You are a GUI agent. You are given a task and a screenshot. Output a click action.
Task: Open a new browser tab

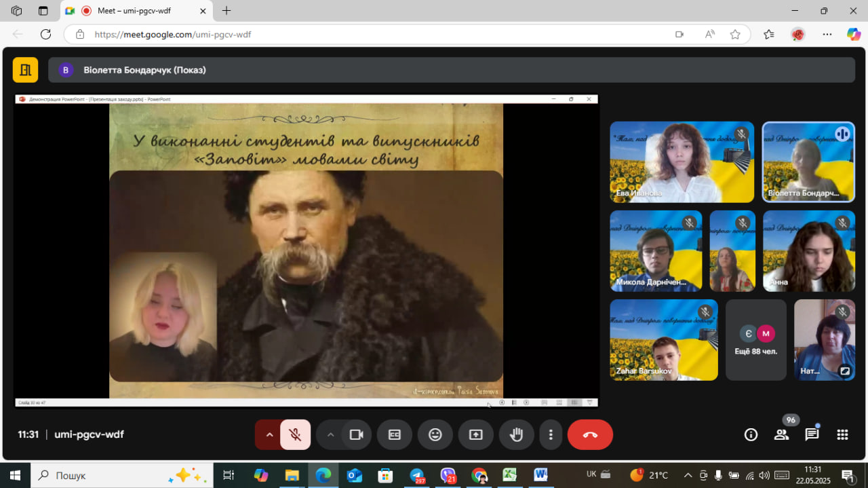[226, 11]
